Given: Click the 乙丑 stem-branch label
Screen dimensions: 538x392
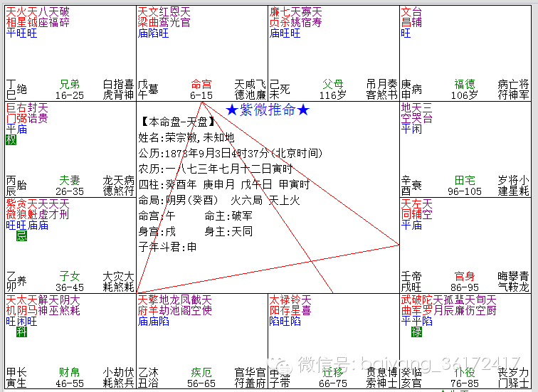Looking at the screenshot, I should (143, 378).
